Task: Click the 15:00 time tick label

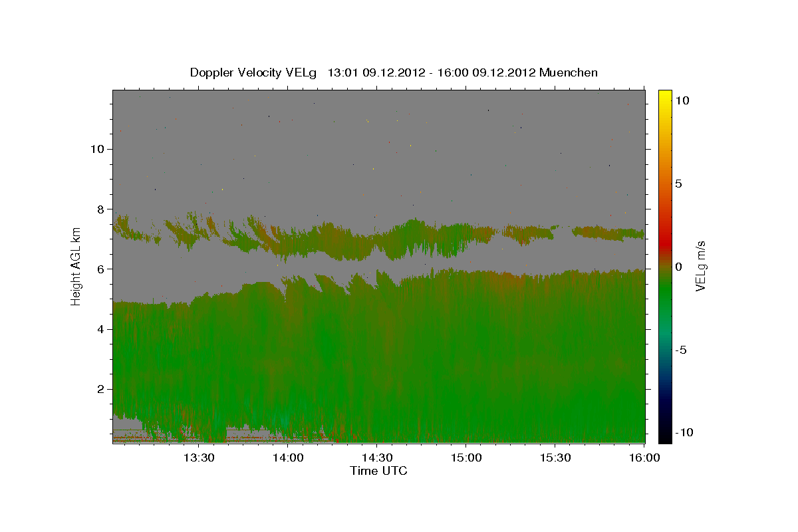Action: (x=465, y=458)
